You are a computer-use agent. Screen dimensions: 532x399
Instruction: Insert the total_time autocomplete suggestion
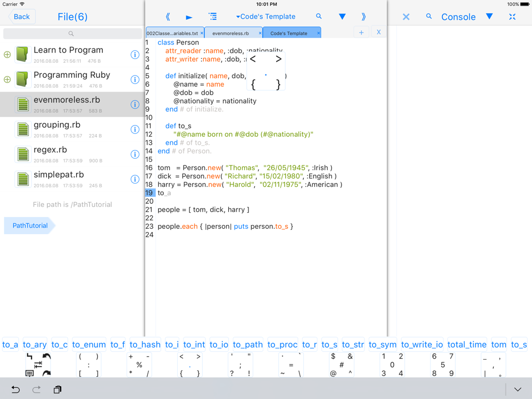pos(467,345)
